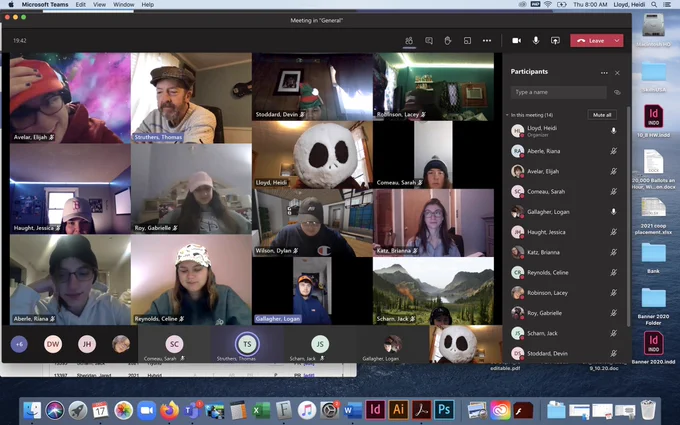Open the Help menu
Viewport: 680px width, 425px height.
pos(147,4)
